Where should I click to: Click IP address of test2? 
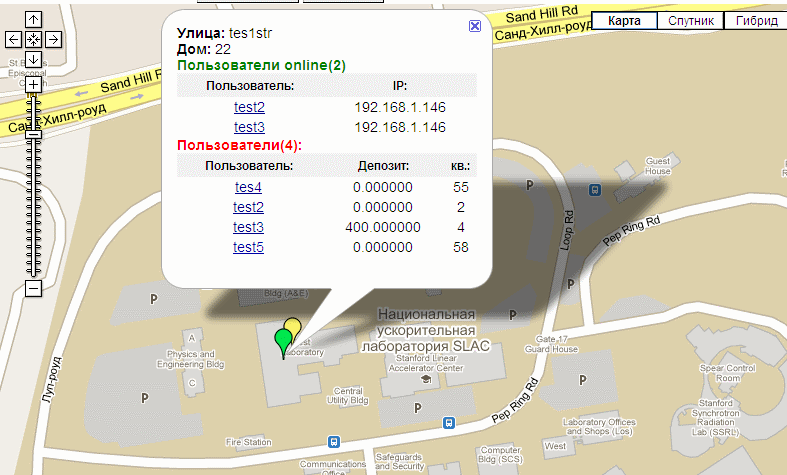400,107
